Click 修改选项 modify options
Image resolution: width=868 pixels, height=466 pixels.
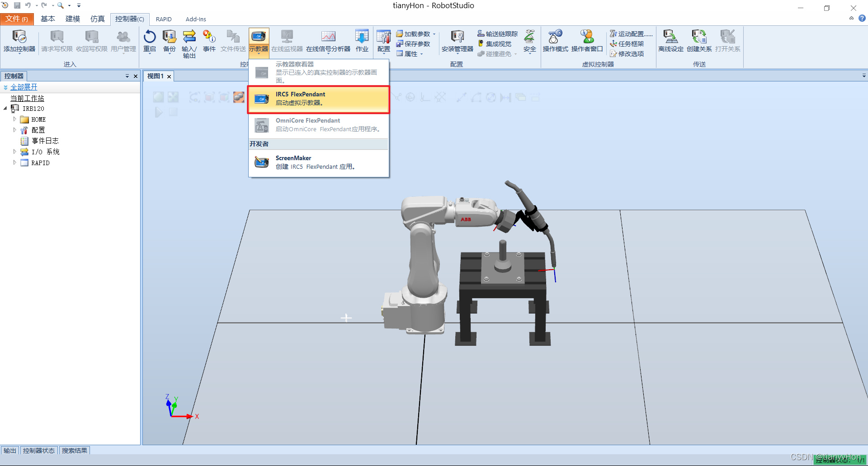pyautogui.click(x=627, y=54)
